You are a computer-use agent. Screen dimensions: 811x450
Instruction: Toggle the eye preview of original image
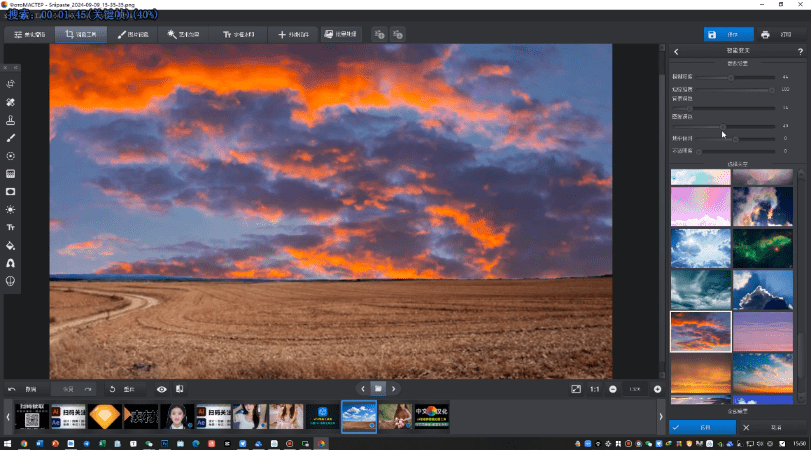click(x=162, y=388)
